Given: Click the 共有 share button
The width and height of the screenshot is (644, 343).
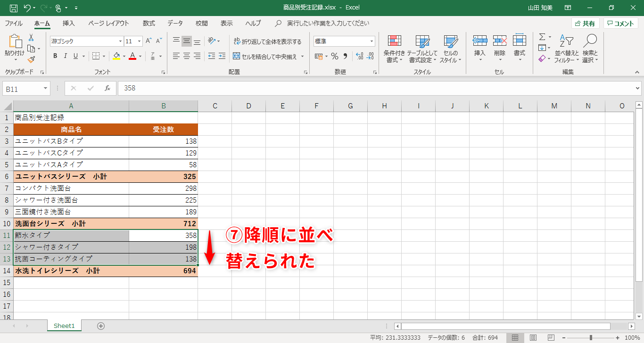Looking at the screenshot, I should pyautogui.click(x=585, y=23).
